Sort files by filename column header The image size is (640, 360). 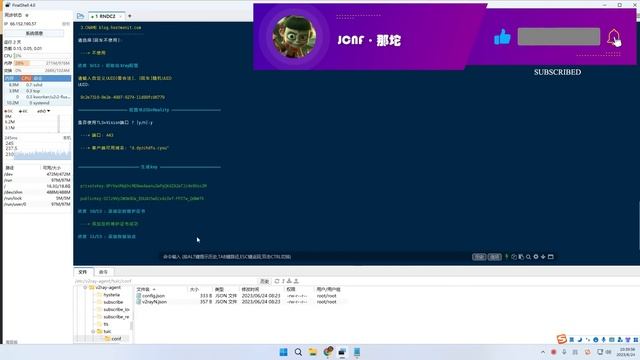[x=161, y=289]
